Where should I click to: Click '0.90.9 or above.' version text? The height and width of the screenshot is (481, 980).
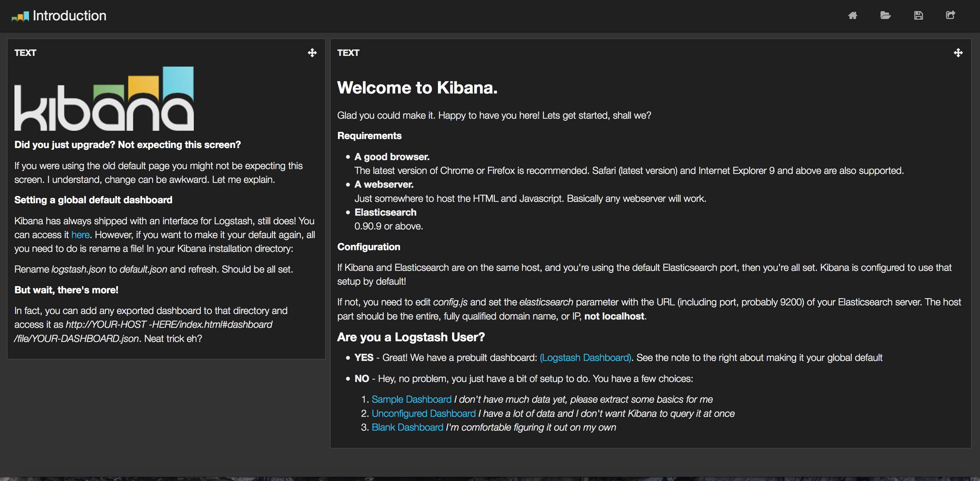coord(388,226)
